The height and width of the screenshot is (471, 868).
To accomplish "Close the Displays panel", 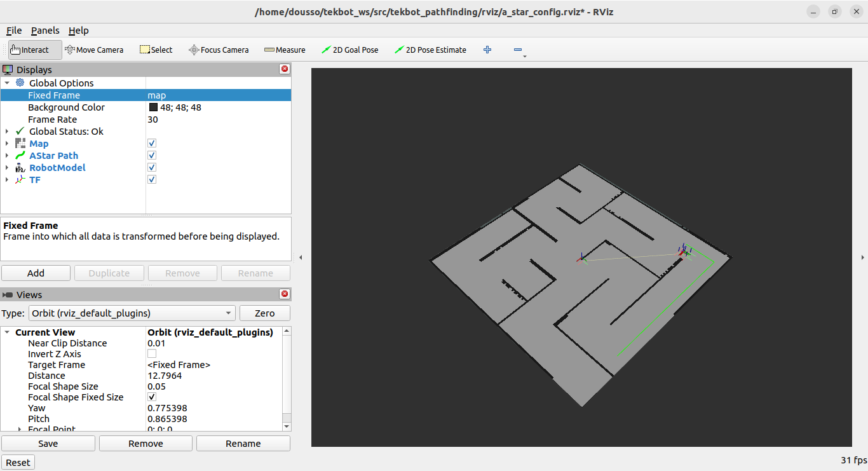I will pos(284,69).
